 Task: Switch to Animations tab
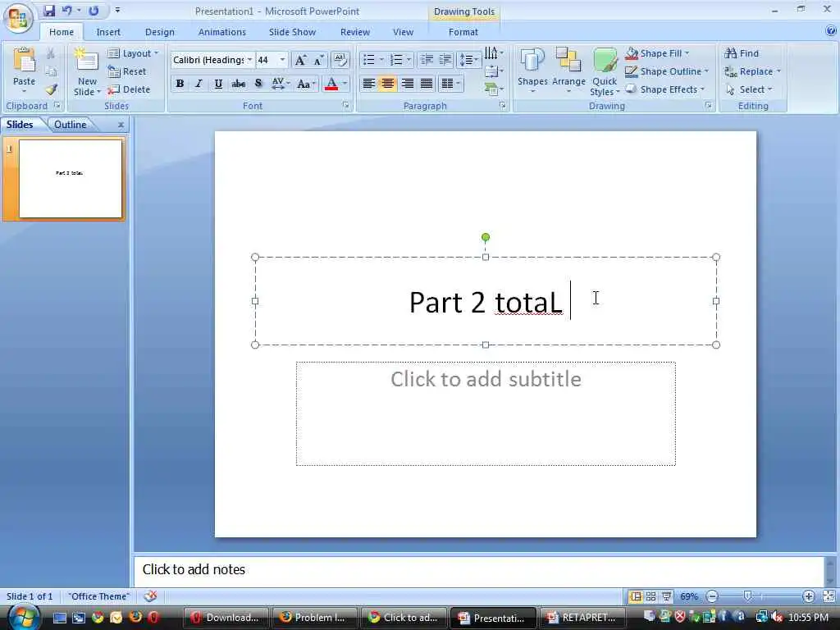coord(221,32)
